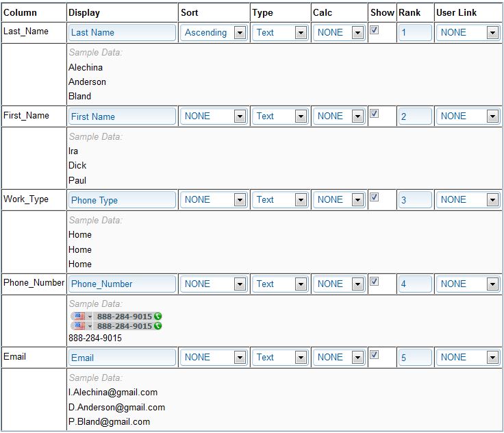
Task: Click the green call icon on the first phone number
Action: (x=158, y=317)
